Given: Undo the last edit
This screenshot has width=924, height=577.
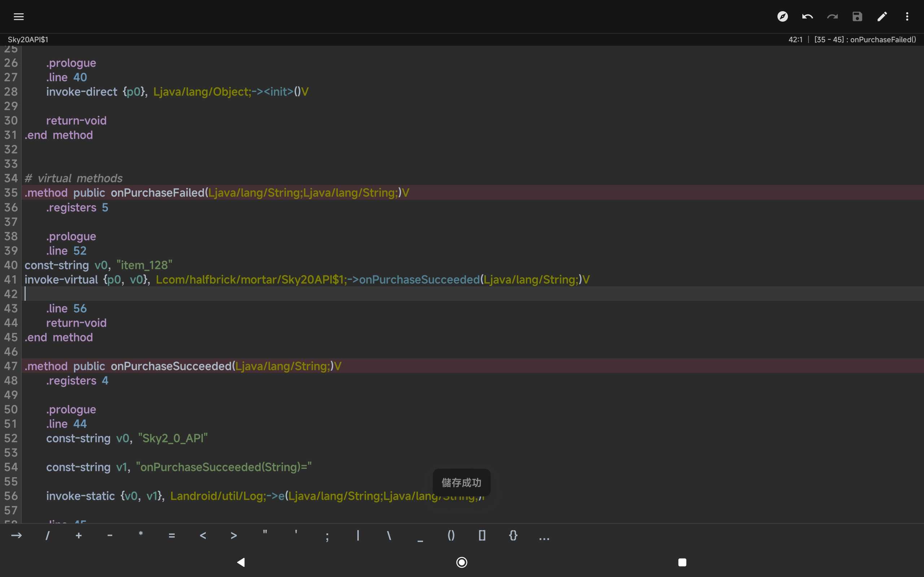Looking at the screenshot, I should pos(807,17).
